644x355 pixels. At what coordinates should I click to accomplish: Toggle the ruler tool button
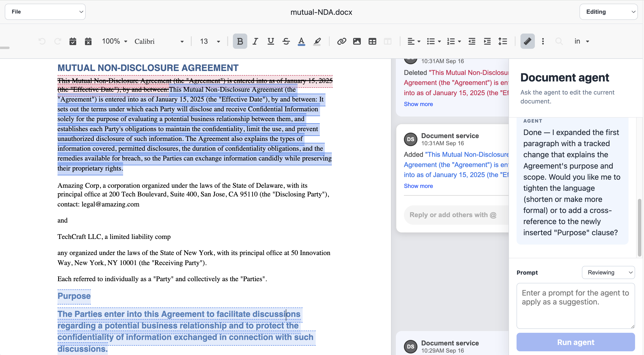pyautogui.click(x=527, y=41)
